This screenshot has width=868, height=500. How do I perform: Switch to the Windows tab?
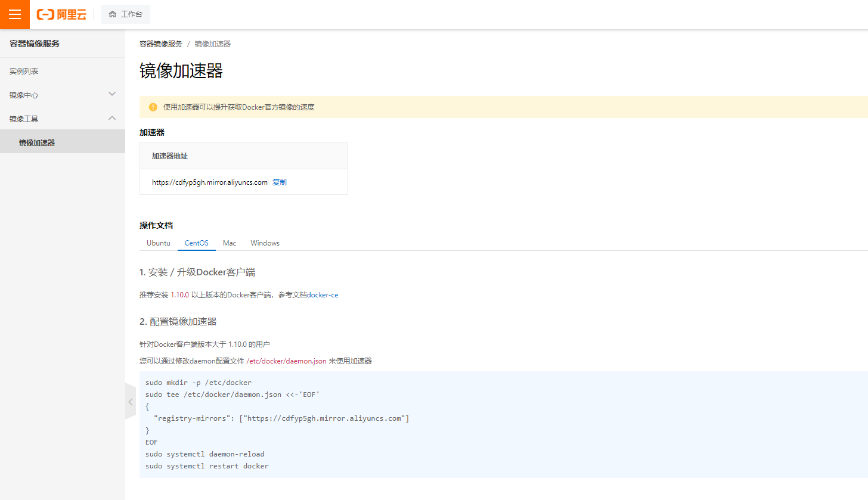coord(265,243)
